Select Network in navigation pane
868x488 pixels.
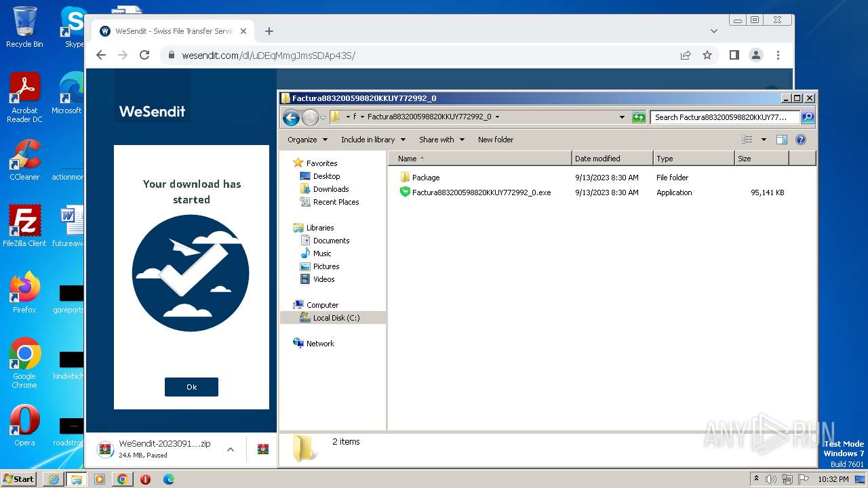tap(314, 344)
